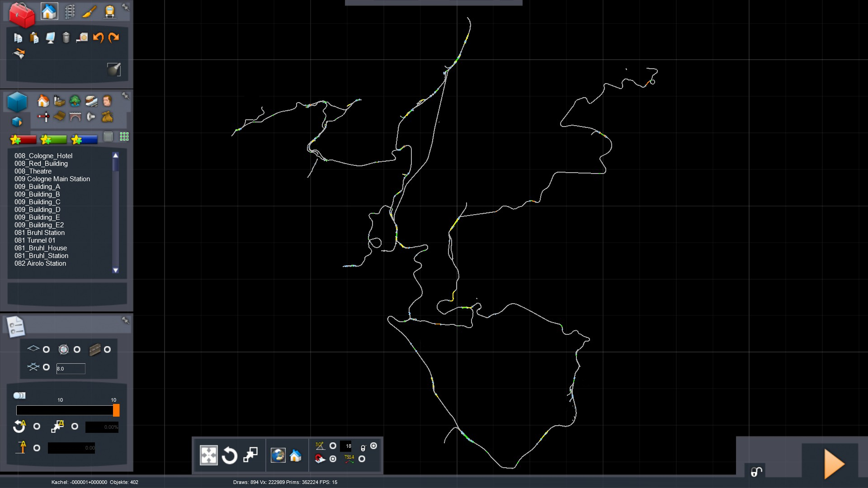The image size is (868, 488).
Task: Choose the loudspeaker sound category icon
Action: (x=91, y=117)
